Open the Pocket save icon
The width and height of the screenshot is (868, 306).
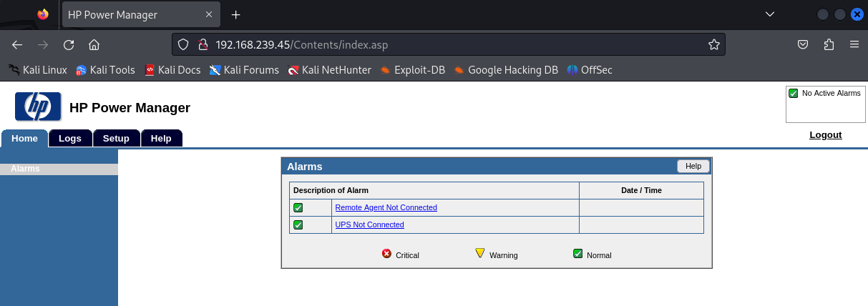804,44
